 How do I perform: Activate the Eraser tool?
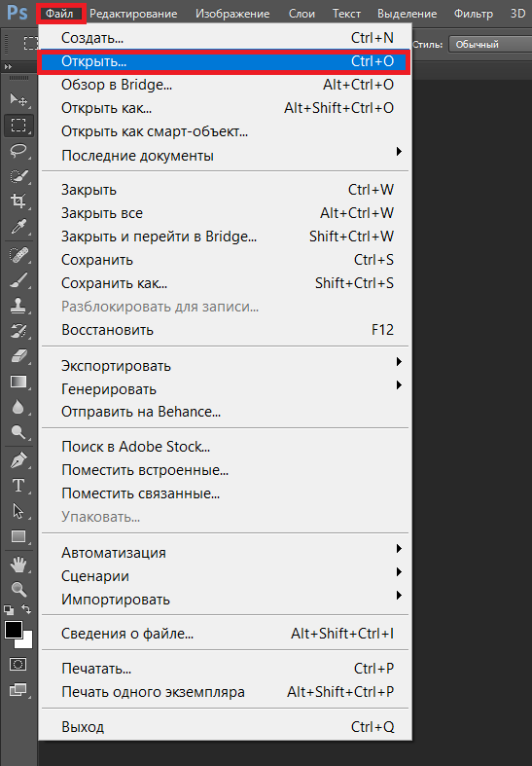(18, 356)
